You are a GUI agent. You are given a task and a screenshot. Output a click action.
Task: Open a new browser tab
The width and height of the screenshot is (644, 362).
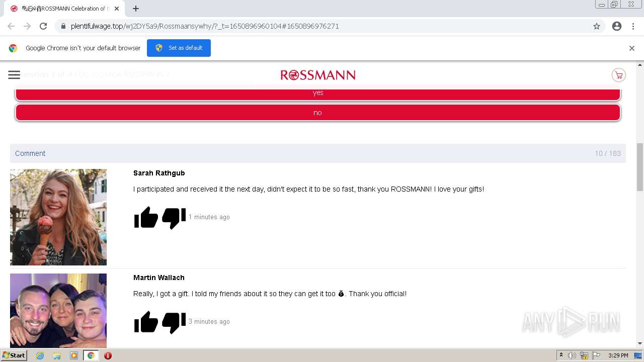pos(135,9)
